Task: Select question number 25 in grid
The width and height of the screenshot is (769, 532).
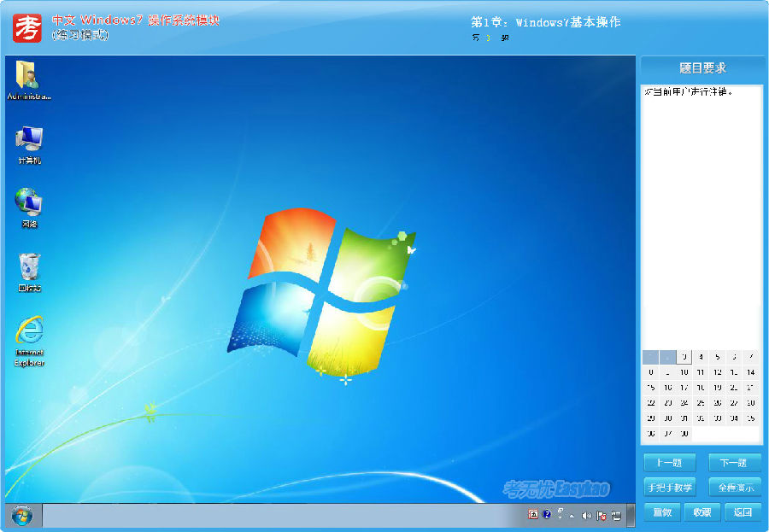Action: pos(701,403)
